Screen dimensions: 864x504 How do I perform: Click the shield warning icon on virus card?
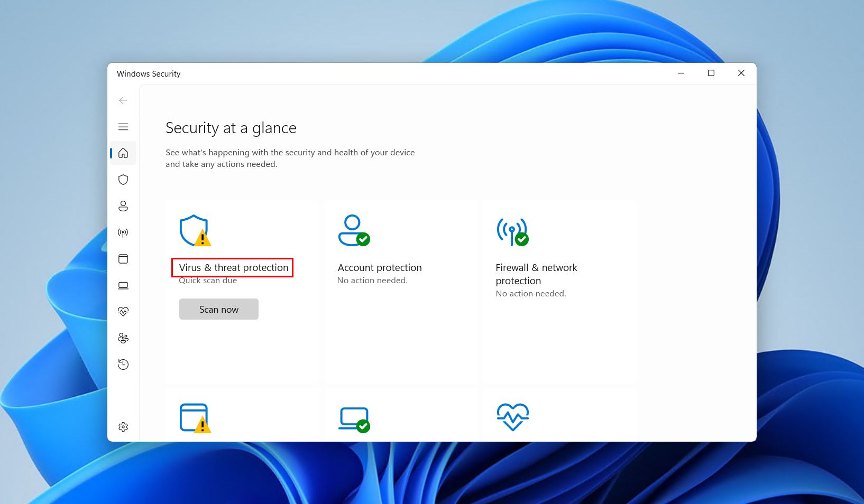[195, 230]
